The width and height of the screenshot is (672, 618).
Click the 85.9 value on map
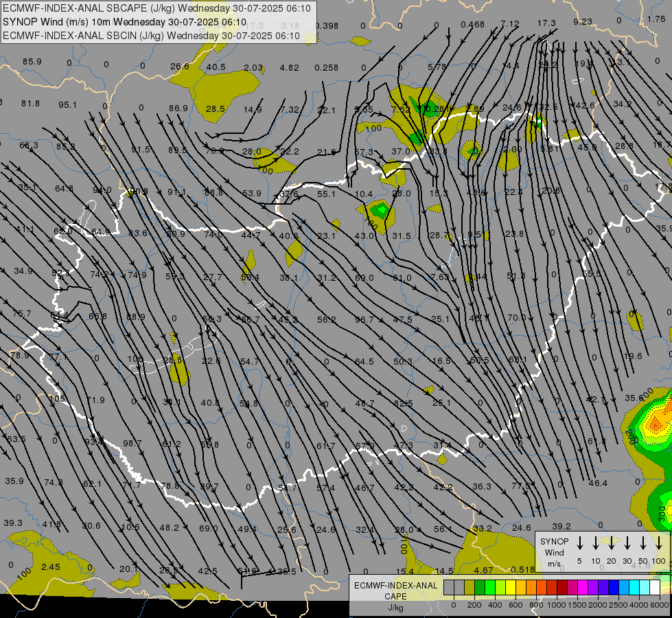32,61
